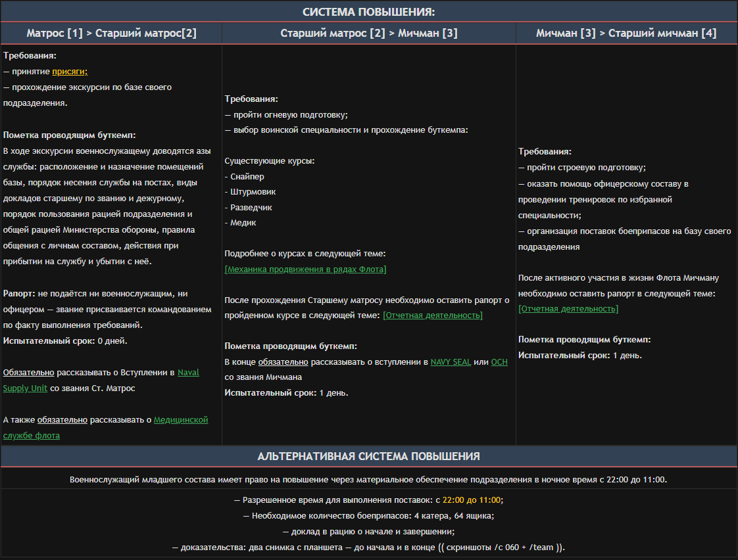The height and width of the screenshot is (560, 738).
Task: Click "— пройти строевую подготовку;" requirement
Action: click(x=582, y=168)
